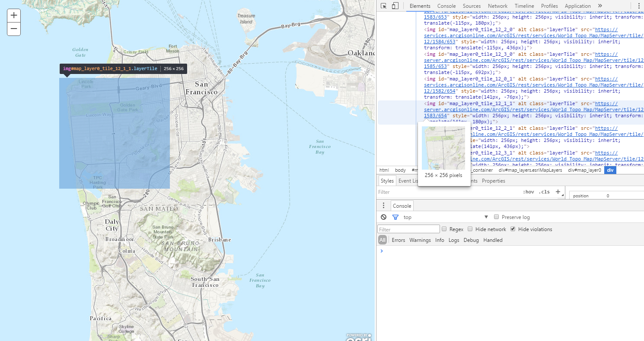Toggle the device toolbar icon
This screenshot has width=644, height=341.
tap(395, 6)
